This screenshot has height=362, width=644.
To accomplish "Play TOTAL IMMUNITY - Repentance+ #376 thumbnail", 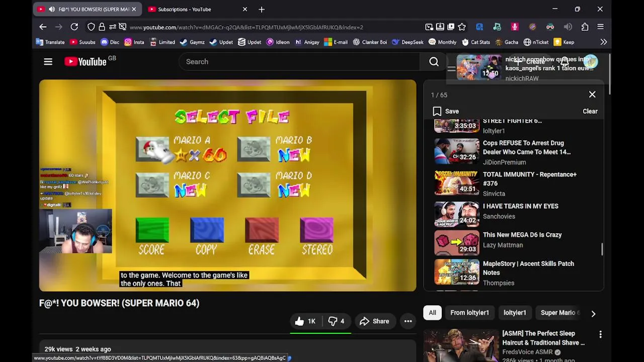I will tap(457, 183).
